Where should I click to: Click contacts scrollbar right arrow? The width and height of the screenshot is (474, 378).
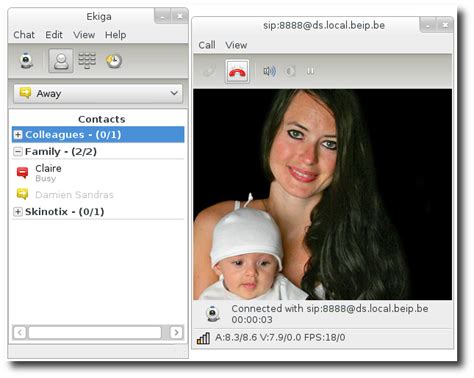[x=176, y=332]
